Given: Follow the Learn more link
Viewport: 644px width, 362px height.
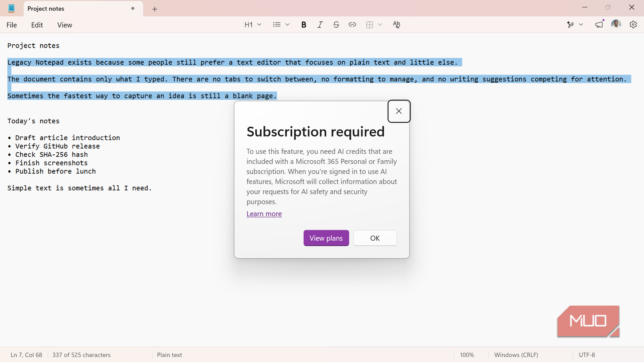Looking at the screenshot, I should (264, 214).
